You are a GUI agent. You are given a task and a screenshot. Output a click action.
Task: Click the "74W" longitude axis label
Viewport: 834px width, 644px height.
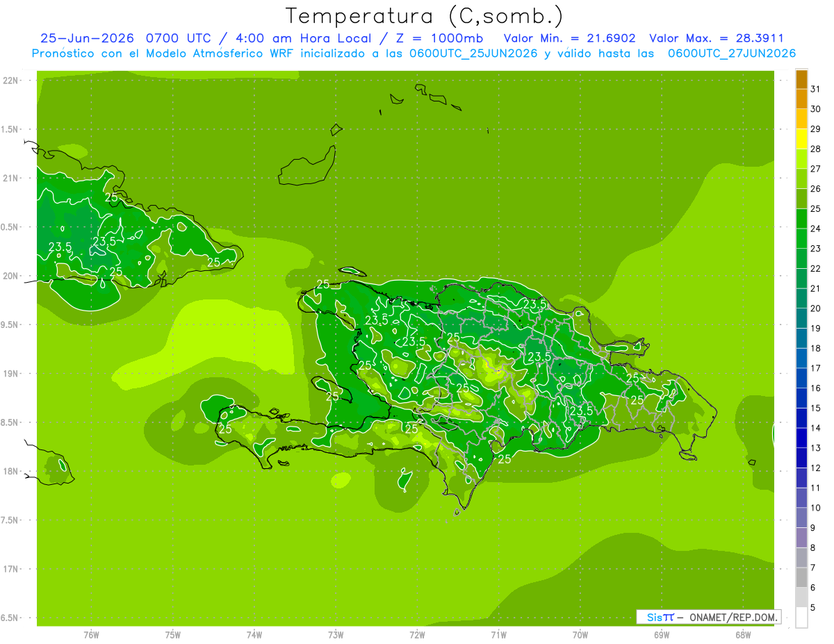[x=254, y=635]
